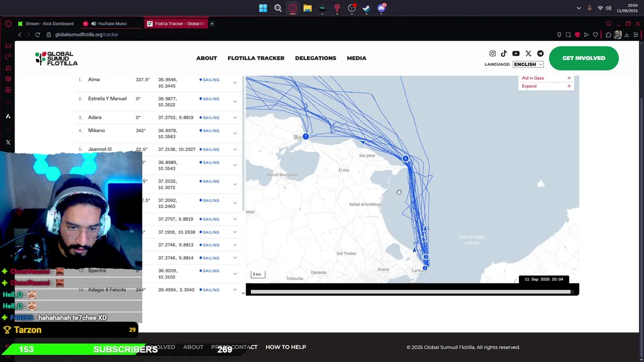Show hidden system tray icons

click(x=579, y=8)
